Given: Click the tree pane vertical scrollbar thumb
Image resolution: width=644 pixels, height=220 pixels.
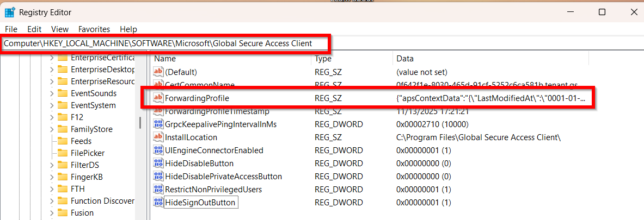Looking at the screenshot, I should point(140,123).
